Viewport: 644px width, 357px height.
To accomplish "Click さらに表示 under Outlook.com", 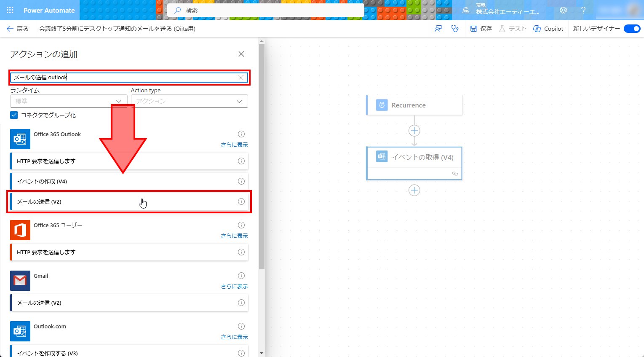I will [234, 337].
